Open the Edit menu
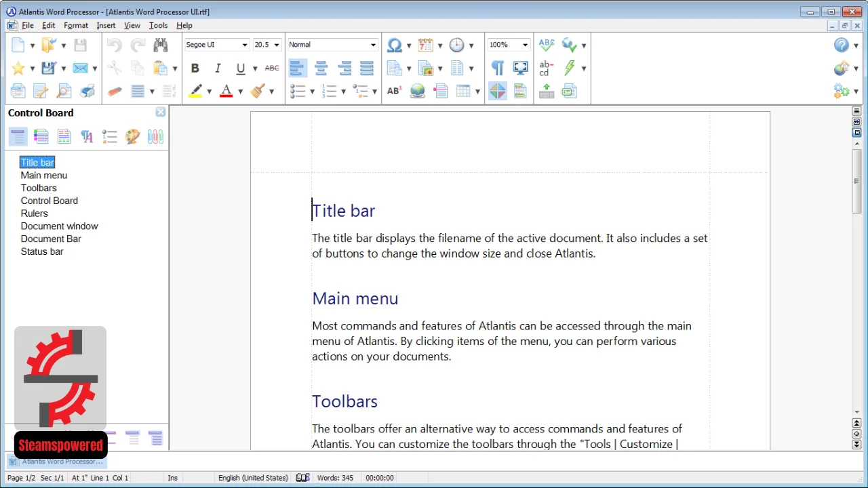Screen dimensions: 868x488 click(x=49, y=25)
